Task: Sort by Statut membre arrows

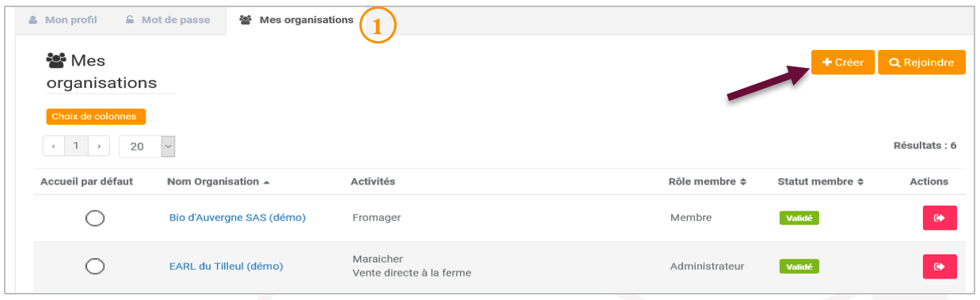Action: (860, 182)
